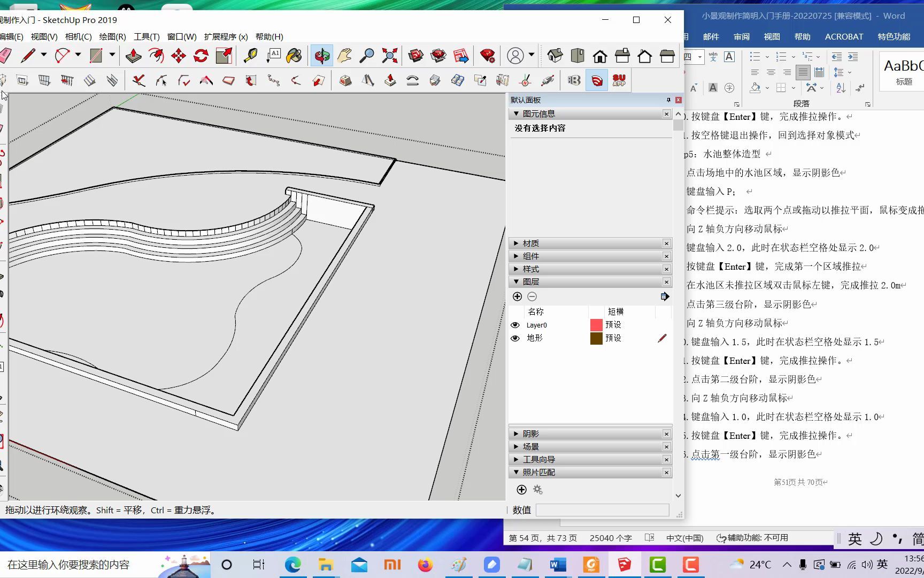Toggle distributed alignment in Word ribbon
The height and width of the screenshot is (578, 924).
tap(819, 72)
